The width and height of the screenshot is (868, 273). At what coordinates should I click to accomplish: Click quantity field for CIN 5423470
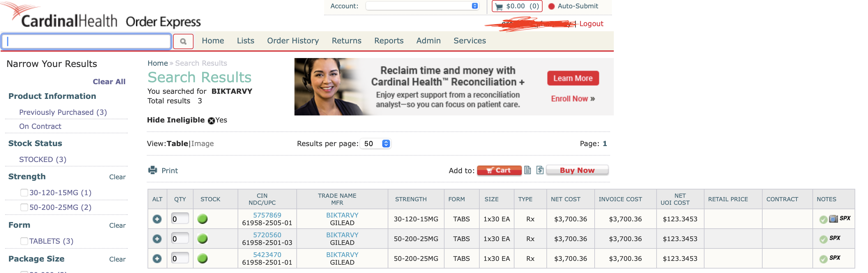click(179, 259)
